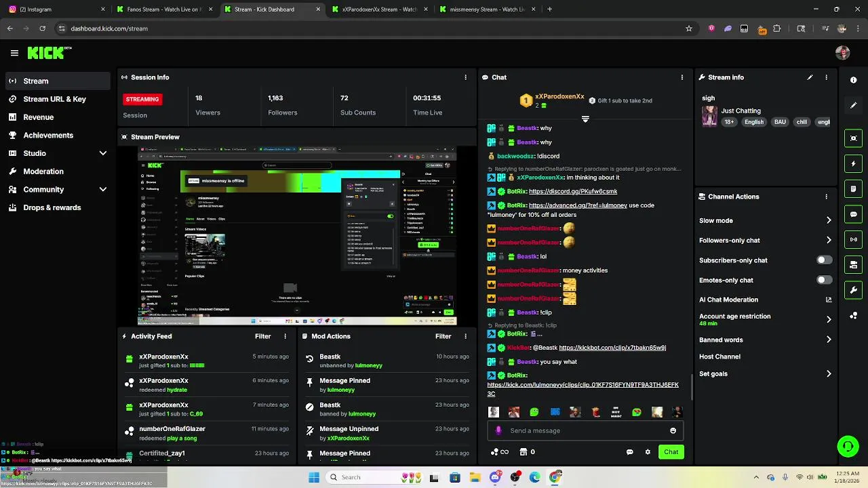This screenshot has height=488, width=868.
Task: Edit stream info with pencil icon in header
Action: point(810,77)
